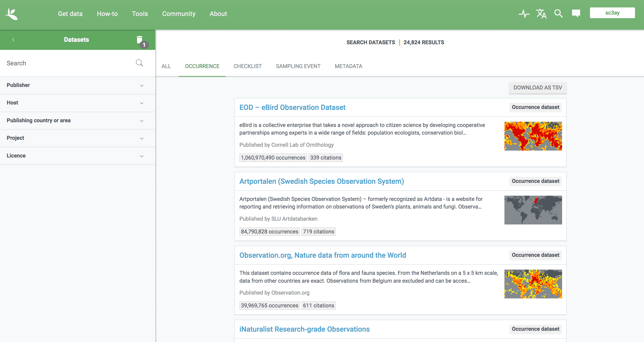The image size is (644, 342).
Task: Open the system health status icon
Action: (524, 14)
